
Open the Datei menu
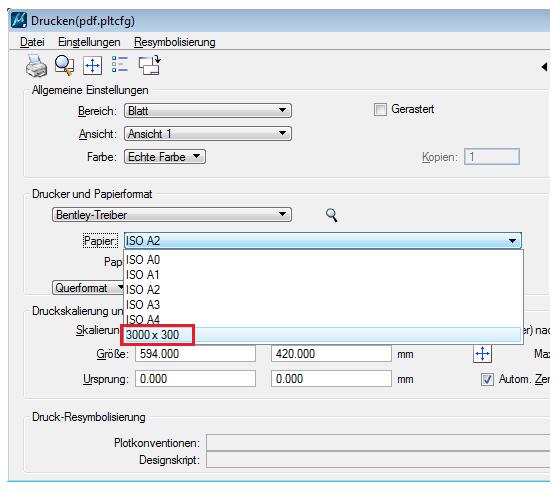[32, 42]
